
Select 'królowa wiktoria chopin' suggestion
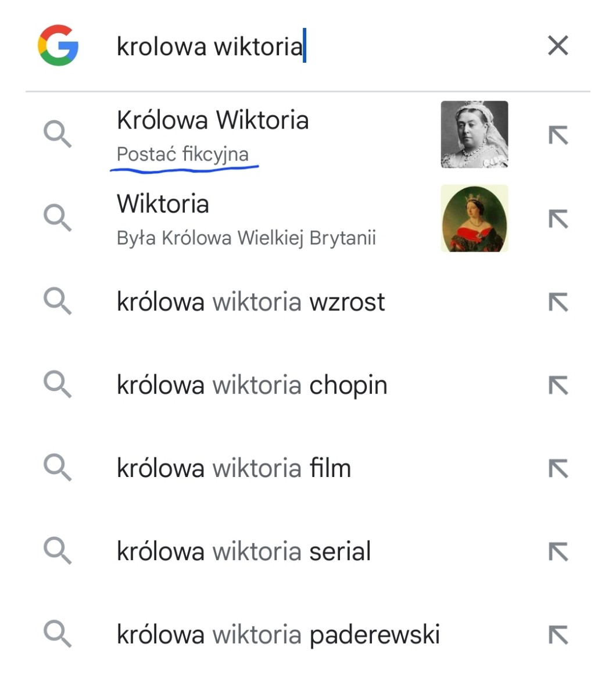tap(308, 385)
